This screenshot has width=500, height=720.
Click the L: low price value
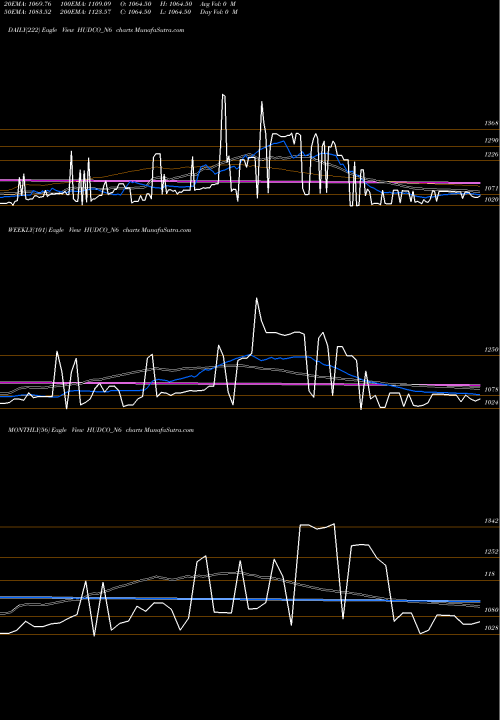176,12
